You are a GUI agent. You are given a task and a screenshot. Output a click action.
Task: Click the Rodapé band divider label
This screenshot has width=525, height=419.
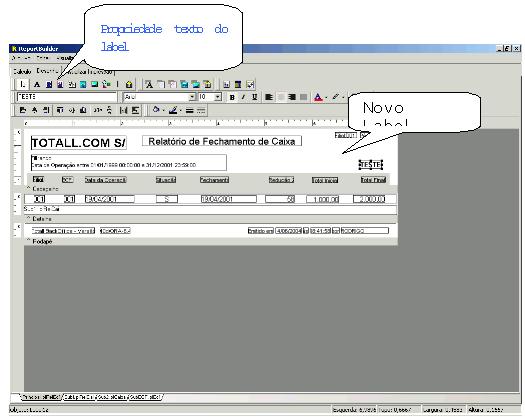[x=42, y=241]
